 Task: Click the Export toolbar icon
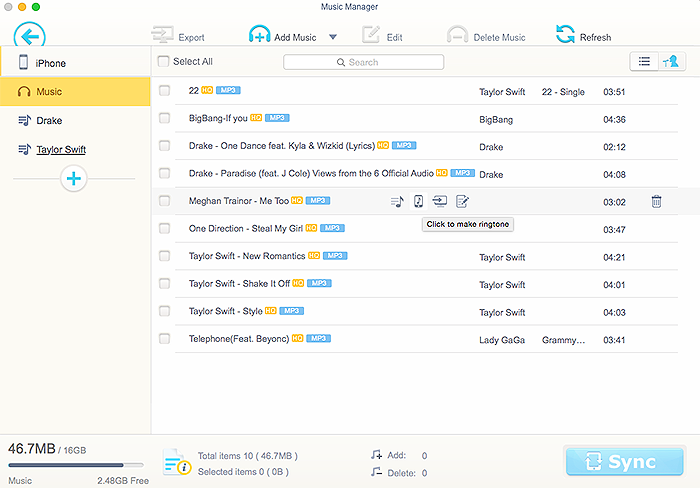162,34
